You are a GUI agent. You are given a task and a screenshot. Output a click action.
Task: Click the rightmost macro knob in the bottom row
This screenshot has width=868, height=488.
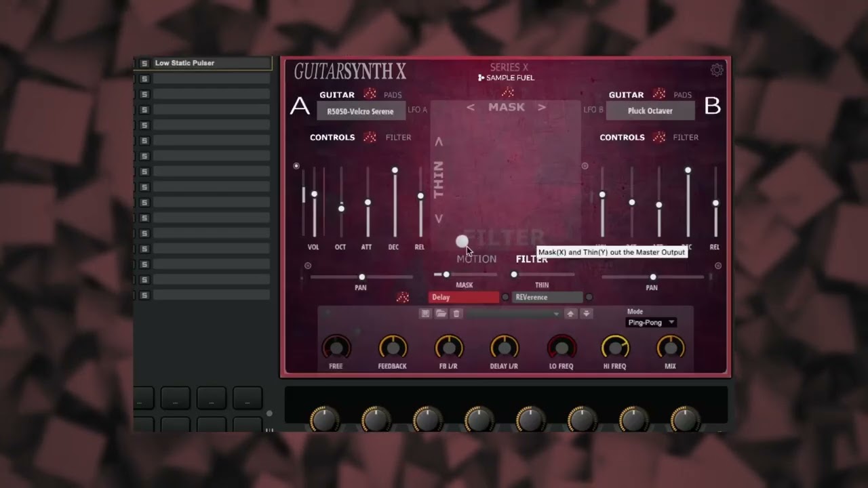(685, 419)
